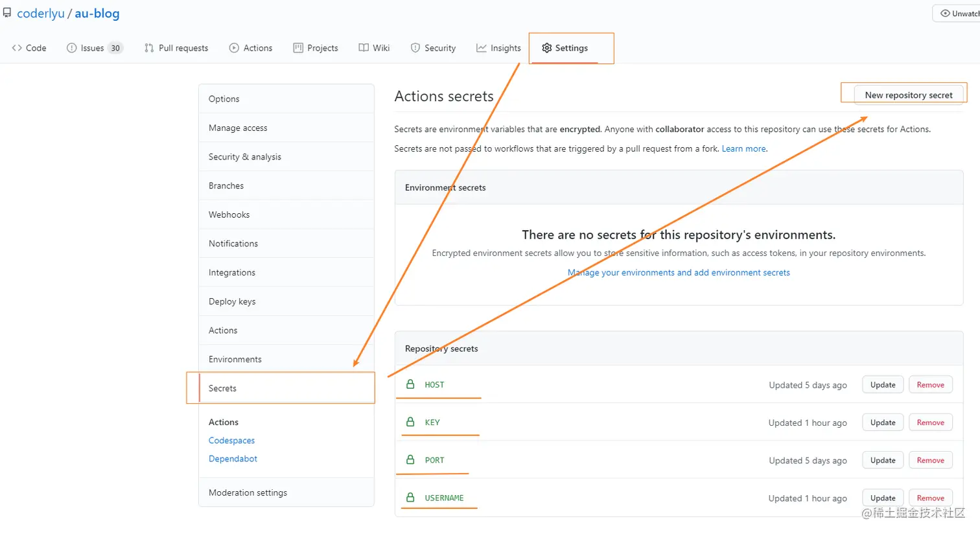Click the lock icon next to USERNAME
Screen dimensions: 980x534
410,497
